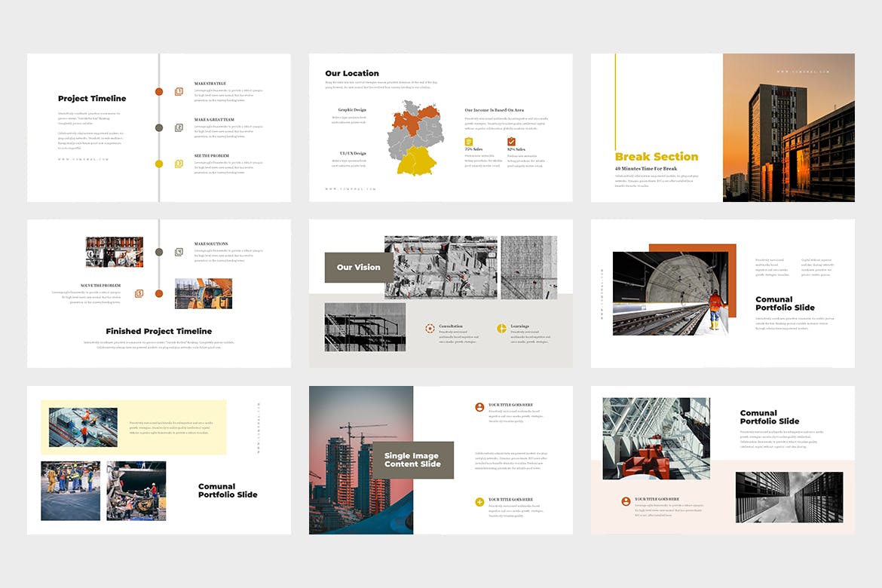Select the yellow "3" icon beside See The Problem
Viewport: 882px width, 588px height.
[x=179, y=164]
